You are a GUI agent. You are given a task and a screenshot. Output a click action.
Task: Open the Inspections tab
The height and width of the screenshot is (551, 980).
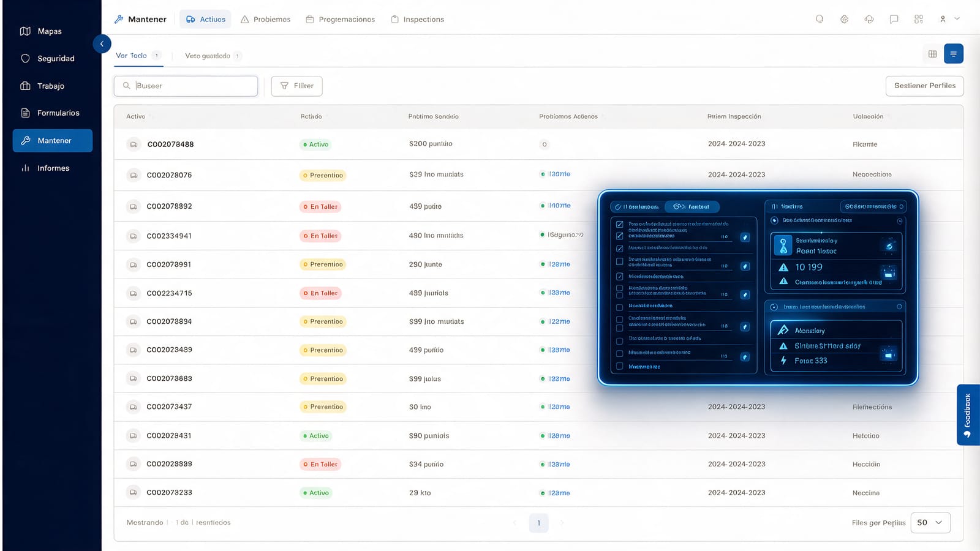[x=418, y=19]
